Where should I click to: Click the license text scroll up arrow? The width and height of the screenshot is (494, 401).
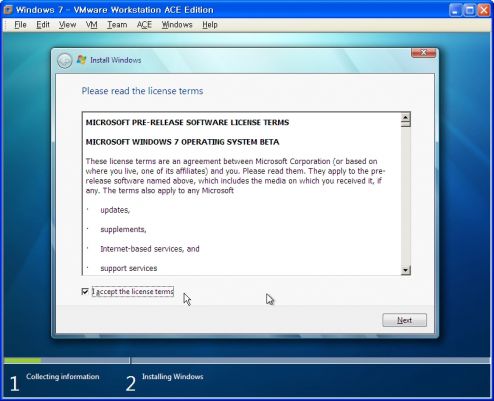click(x=406, y=117)
